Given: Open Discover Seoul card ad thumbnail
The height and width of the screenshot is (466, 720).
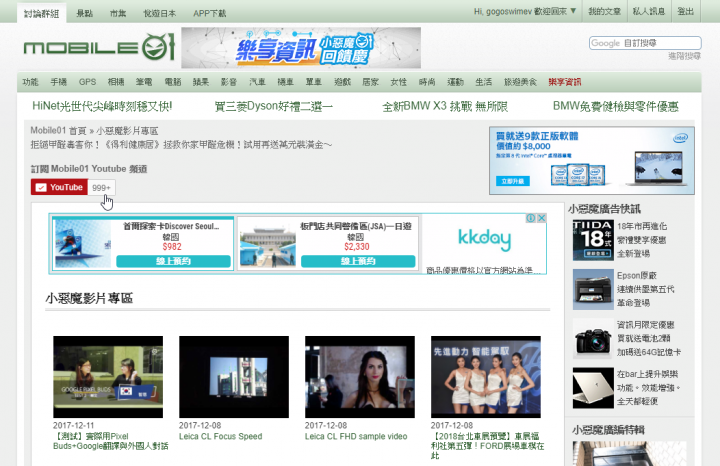Looking at the screenshot, I should point(83,243).
